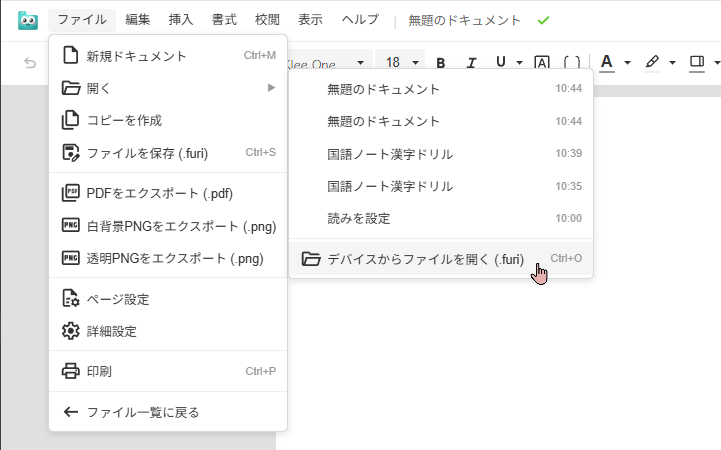Screen dimensions: 721x450
Task: Click the new document page icon
Action: (x=70, y=55)
